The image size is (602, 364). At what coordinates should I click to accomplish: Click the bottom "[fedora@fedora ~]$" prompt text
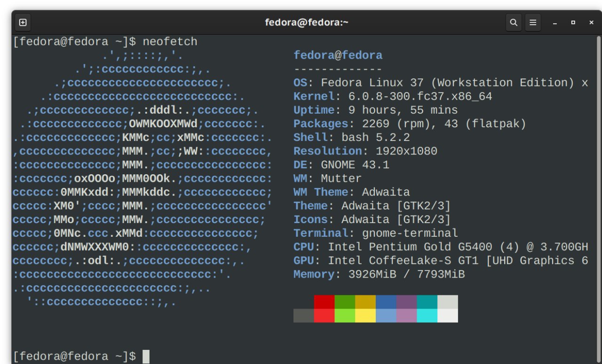(x=75, y=356)
